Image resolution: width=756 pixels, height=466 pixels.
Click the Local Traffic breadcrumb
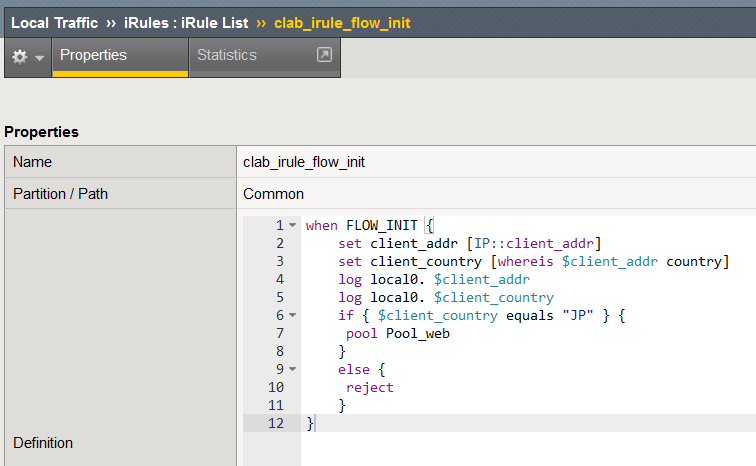pos(54,23)
